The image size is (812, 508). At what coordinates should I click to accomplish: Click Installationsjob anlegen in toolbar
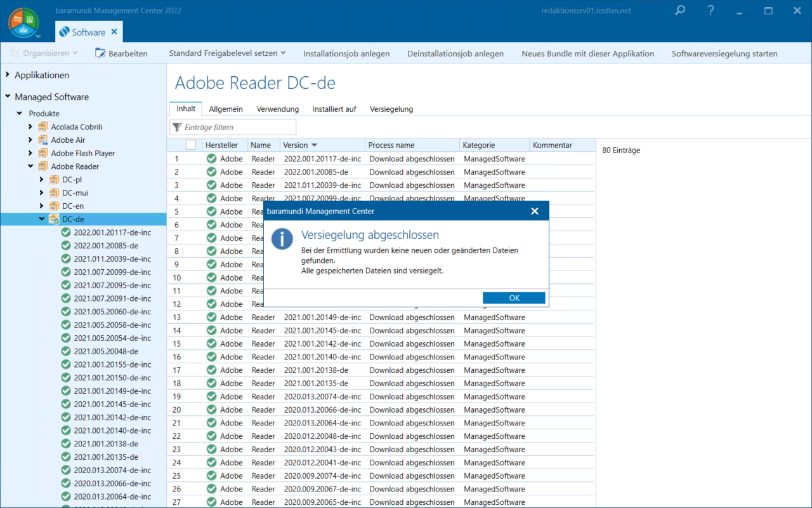pyautogui.click(x=346, y=53)
